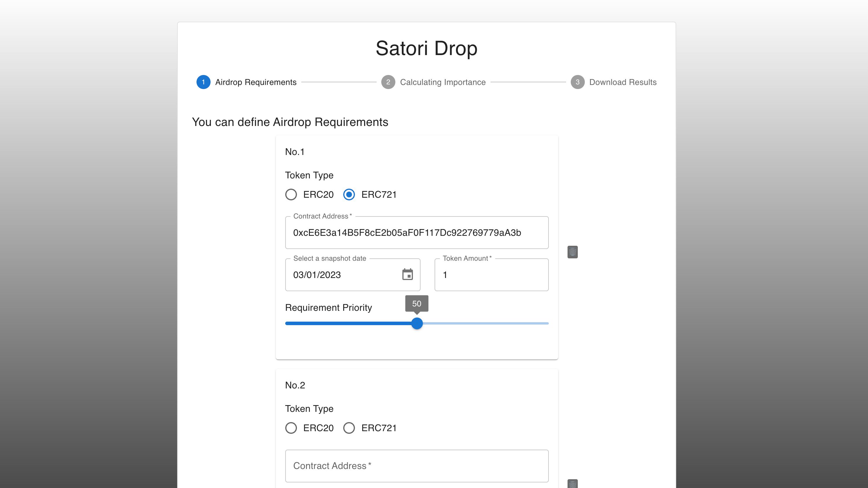The height and width of the screenshot is (488, 868).
Task: Click the Contract Address field for No.2
Action: 417,466
